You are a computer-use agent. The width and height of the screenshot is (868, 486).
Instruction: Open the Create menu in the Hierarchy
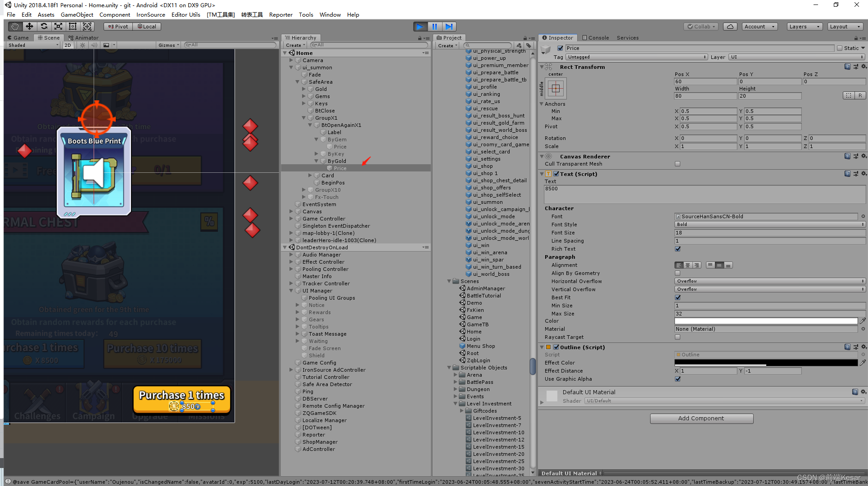(x=293, y=45)
